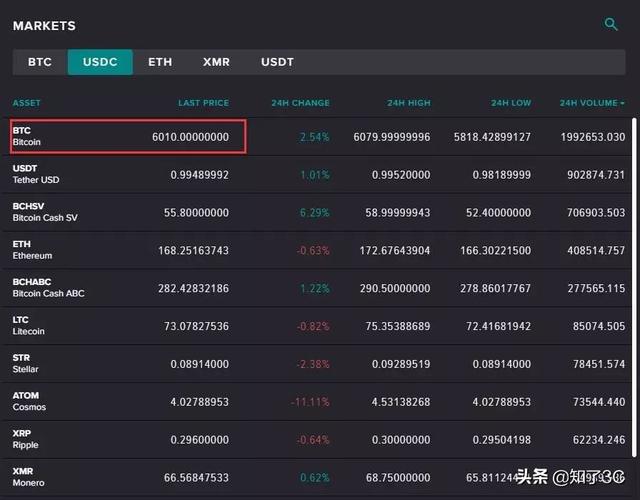Click BCHABC volume 277565.115
The image size is (640, 500).
click(x=596, y=289)
